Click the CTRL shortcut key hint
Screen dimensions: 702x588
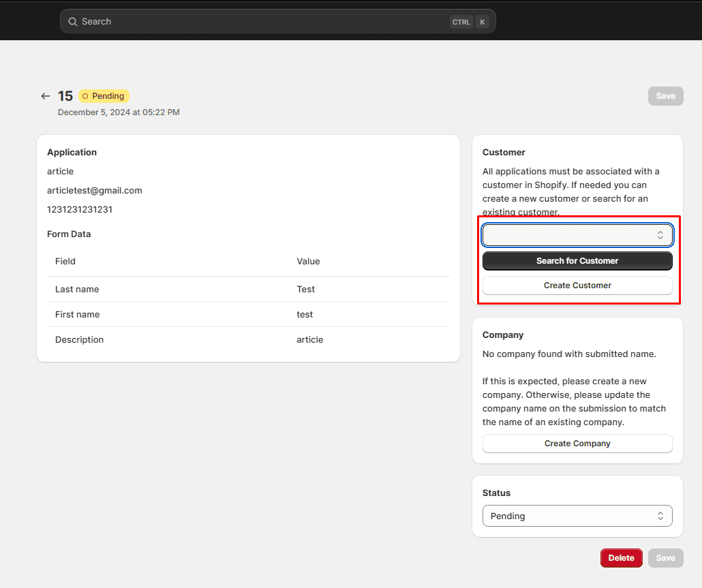coord(461,22)
